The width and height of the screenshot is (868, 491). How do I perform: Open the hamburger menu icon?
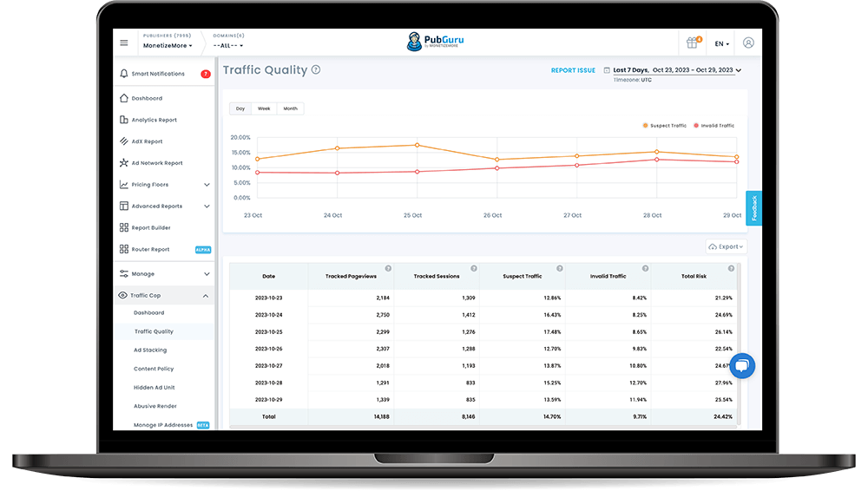124,43
